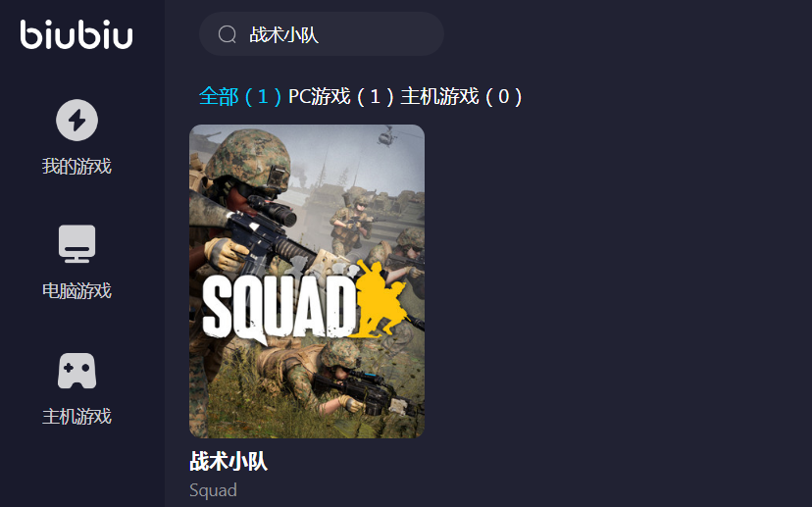Click the biubiu logo

[x=76, y=34]
